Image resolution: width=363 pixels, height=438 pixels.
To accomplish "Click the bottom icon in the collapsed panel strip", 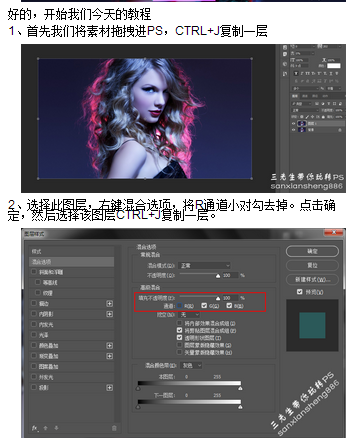I will tap(285, 74).
